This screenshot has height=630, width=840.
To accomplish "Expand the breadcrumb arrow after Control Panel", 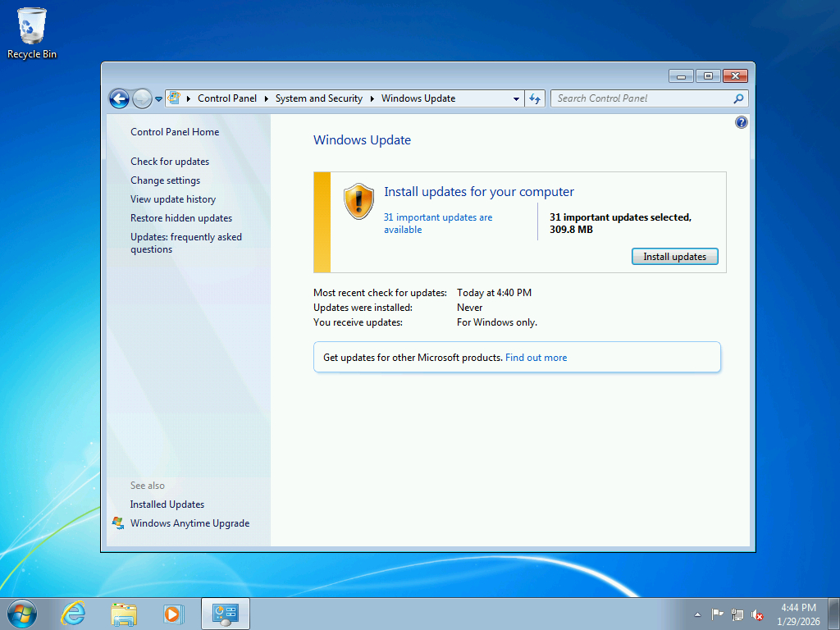I will pos(267,98).
